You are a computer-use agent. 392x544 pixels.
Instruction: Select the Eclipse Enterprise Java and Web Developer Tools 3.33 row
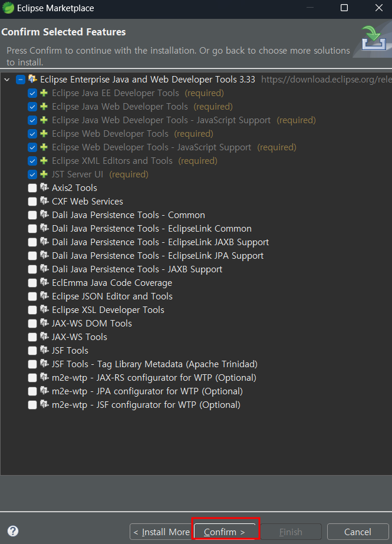196,80
